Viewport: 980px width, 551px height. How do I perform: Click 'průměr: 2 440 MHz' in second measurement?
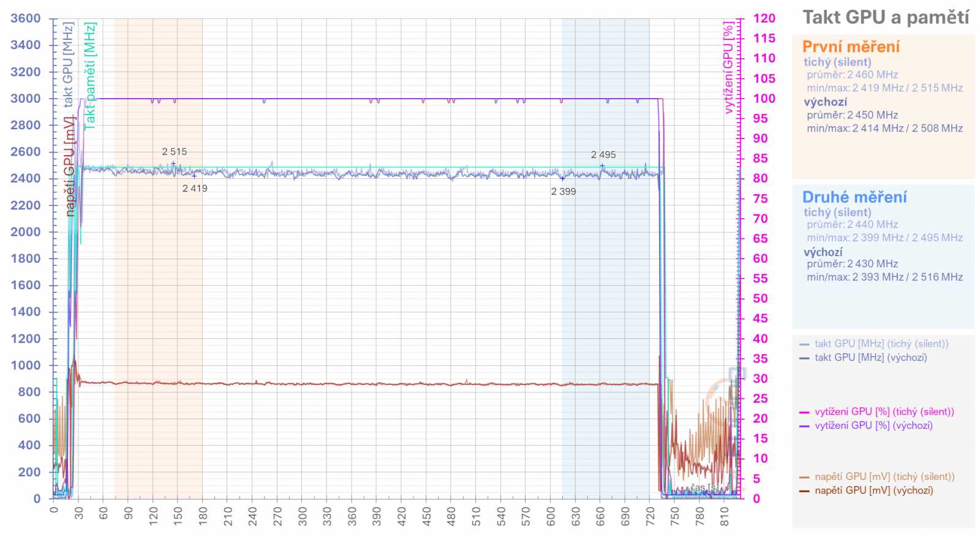(852, 224)
